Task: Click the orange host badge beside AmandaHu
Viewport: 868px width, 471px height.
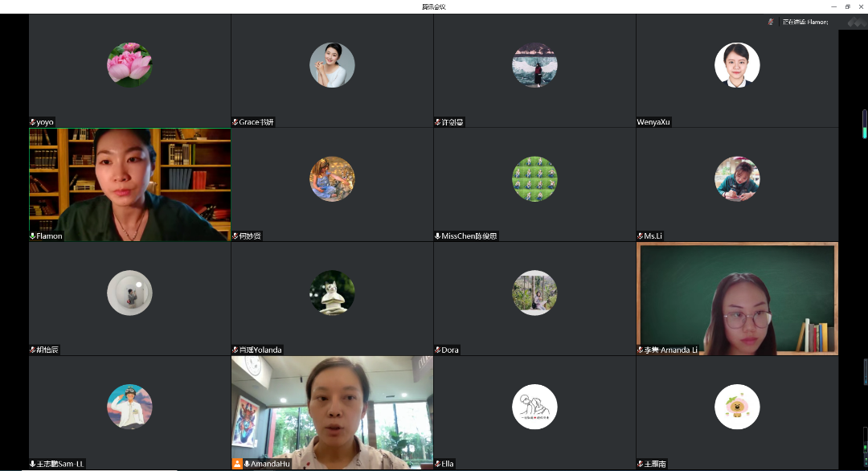Action: click(x=237, y=464)
